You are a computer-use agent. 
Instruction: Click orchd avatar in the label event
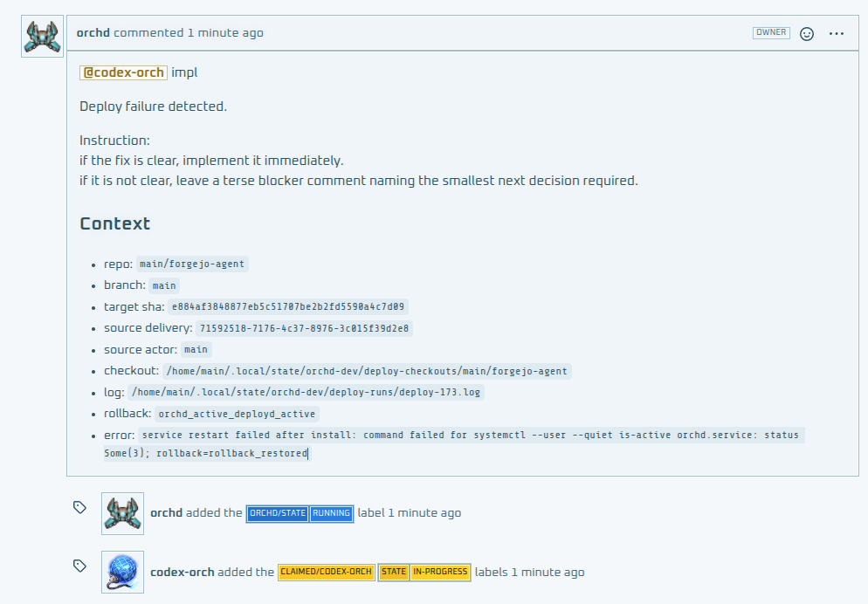[x=122, y=513]
